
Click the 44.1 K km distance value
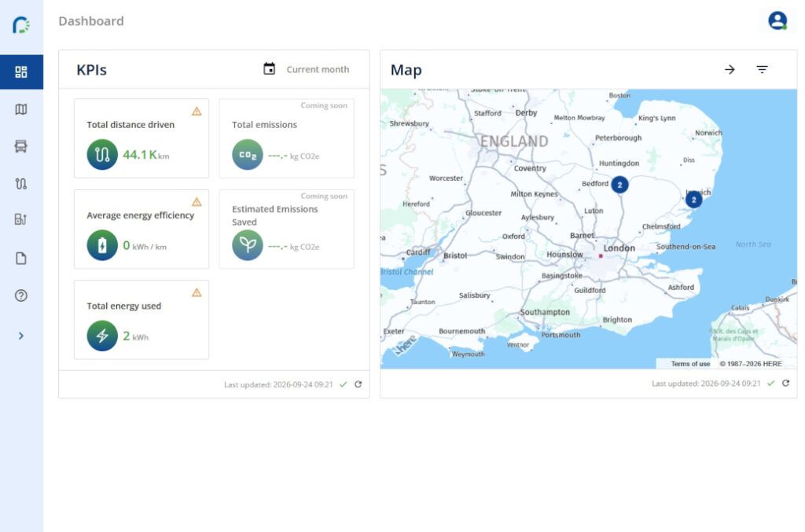[145, 155]
